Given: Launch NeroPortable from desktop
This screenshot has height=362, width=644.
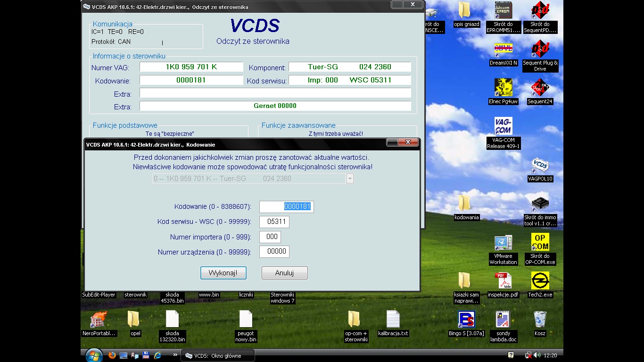Looking at the screenshot, I should pos(99,324).
